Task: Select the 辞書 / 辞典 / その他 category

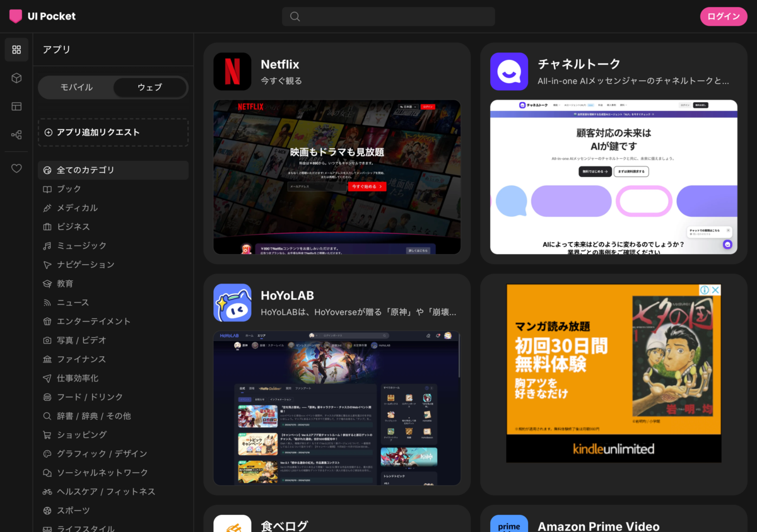Action: [x=113, y=416]
